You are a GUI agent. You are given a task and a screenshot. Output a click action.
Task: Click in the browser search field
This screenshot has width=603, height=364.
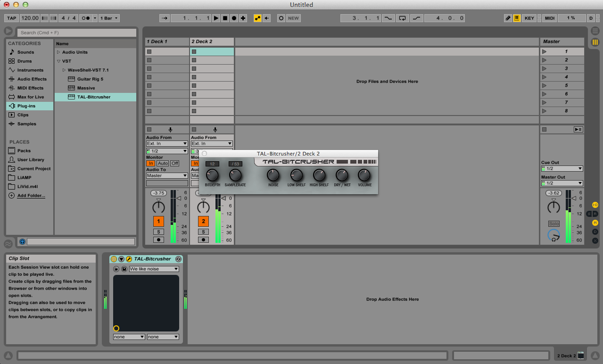point(77,33)
